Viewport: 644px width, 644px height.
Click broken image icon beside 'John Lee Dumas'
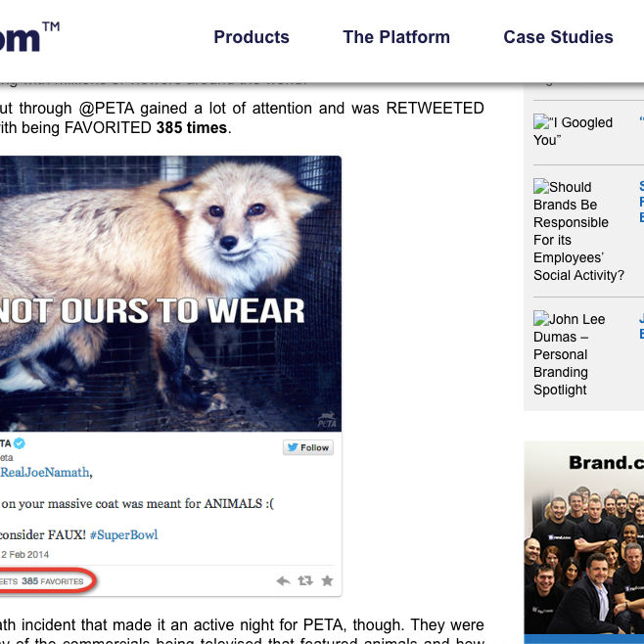(x=541, y=318)
